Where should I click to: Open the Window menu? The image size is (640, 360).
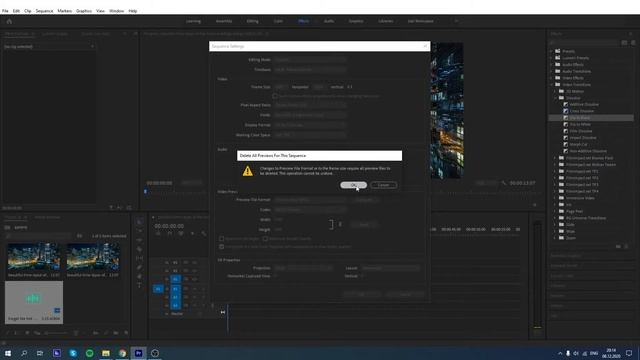[116, 11]
